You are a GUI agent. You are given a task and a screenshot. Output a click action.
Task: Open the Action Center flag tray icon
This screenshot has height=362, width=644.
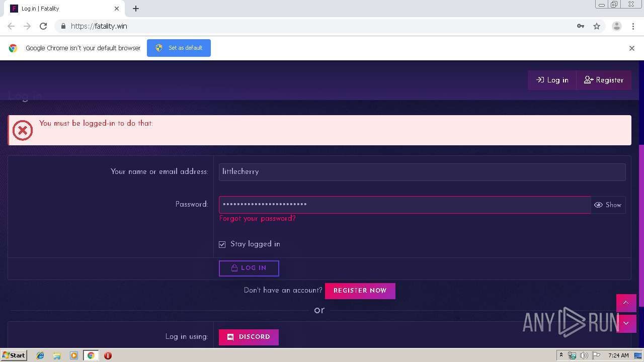click(x=595, y=355)
